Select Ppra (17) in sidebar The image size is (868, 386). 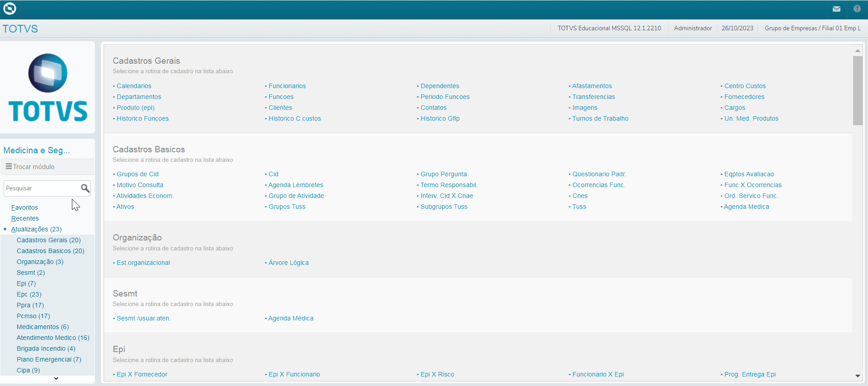pos(30,305)
